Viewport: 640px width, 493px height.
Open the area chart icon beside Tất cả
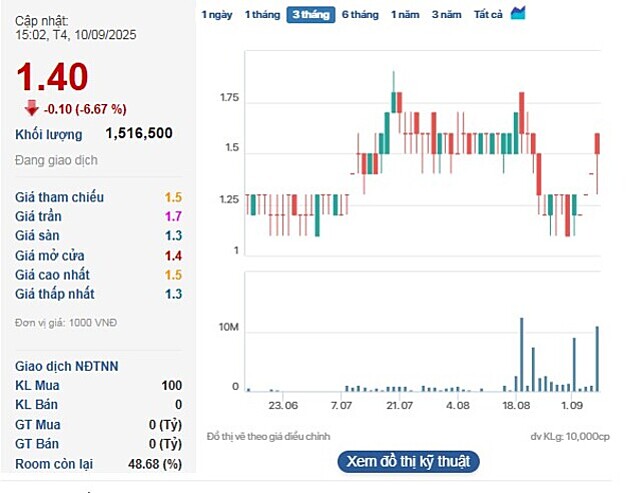[518, 14]
